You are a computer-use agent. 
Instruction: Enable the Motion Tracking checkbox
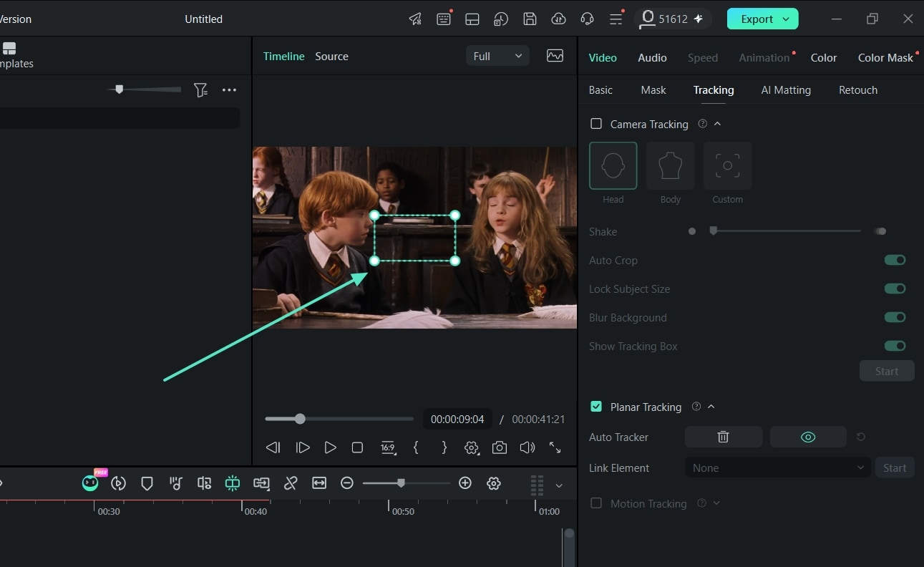click(x=596, y=503)
